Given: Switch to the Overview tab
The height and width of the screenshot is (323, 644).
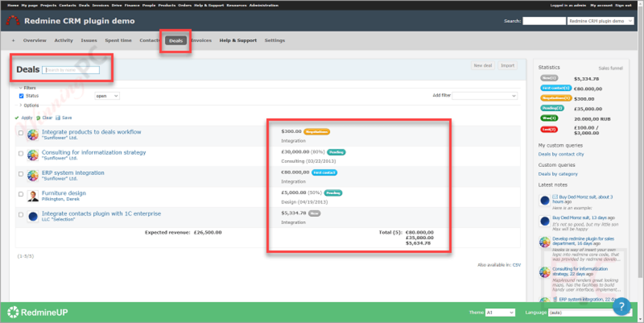Looking at the screenshot, I should click(x=35, y=40).
